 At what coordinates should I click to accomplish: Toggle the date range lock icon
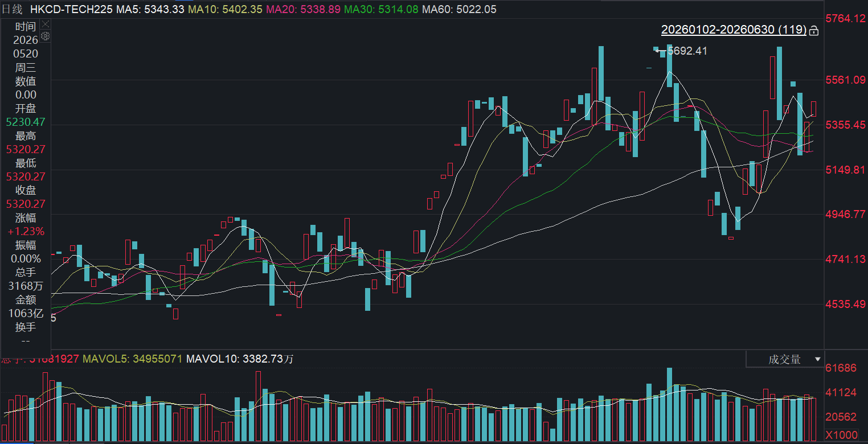(814, 30)
